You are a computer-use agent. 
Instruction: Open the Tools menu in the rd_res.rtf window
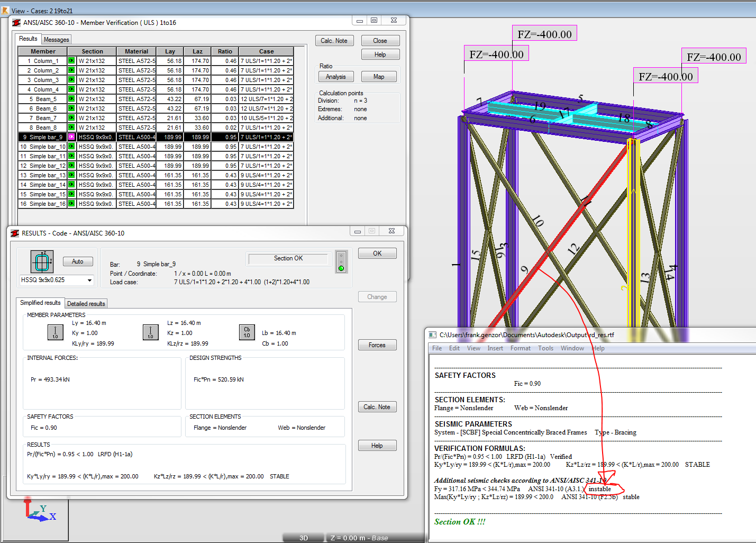[545, 348]
